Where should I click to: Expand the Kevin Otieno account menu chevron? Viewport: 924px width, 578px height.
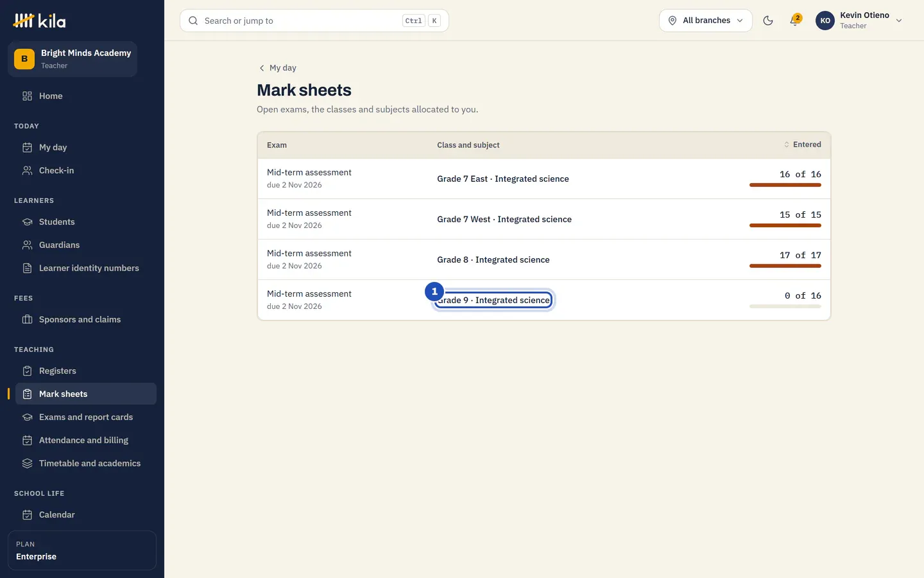click(899, 21)
